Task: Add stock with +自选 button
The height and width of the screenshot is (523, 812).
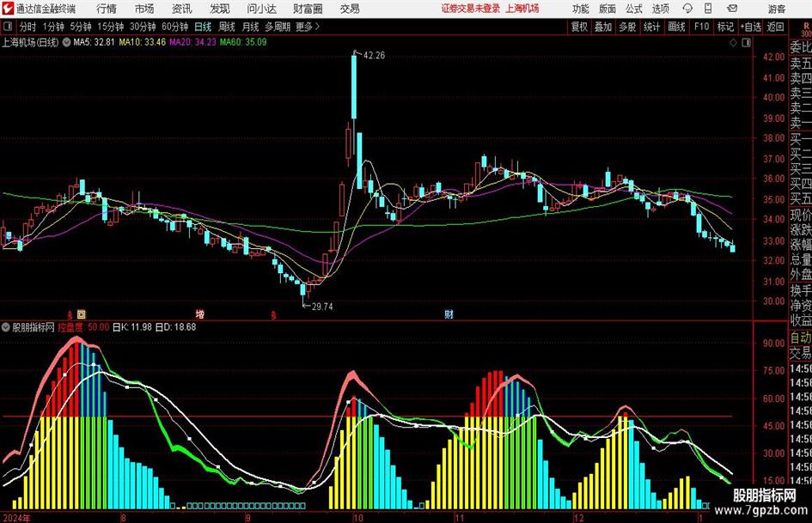Action: coord(751,27)
